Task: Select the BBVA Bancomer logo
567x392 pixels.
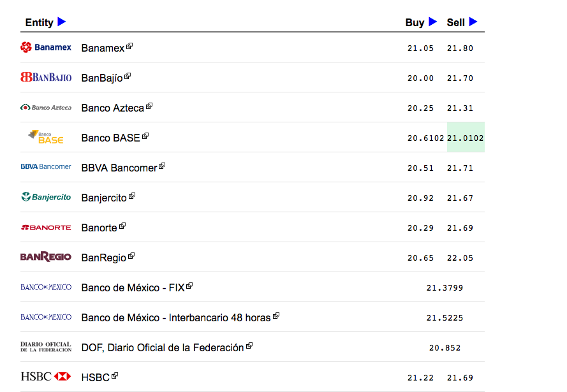Action: pos(46,167)
